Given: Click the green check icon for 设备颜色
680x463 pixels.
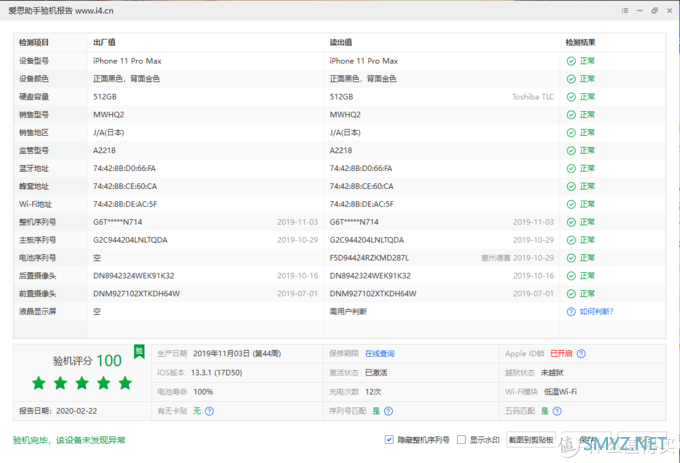Looking at the screenshot, I should point(571,79).
